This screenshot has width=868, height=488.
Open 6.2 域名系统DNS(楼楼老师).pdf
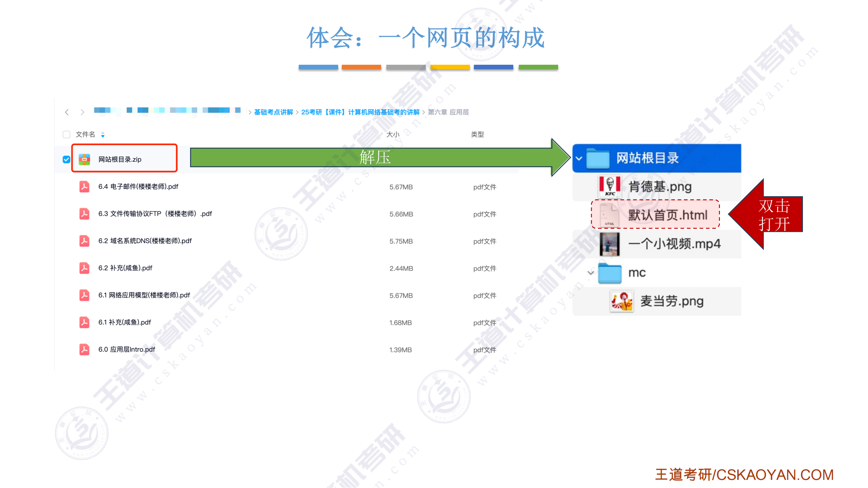[145, 241]
